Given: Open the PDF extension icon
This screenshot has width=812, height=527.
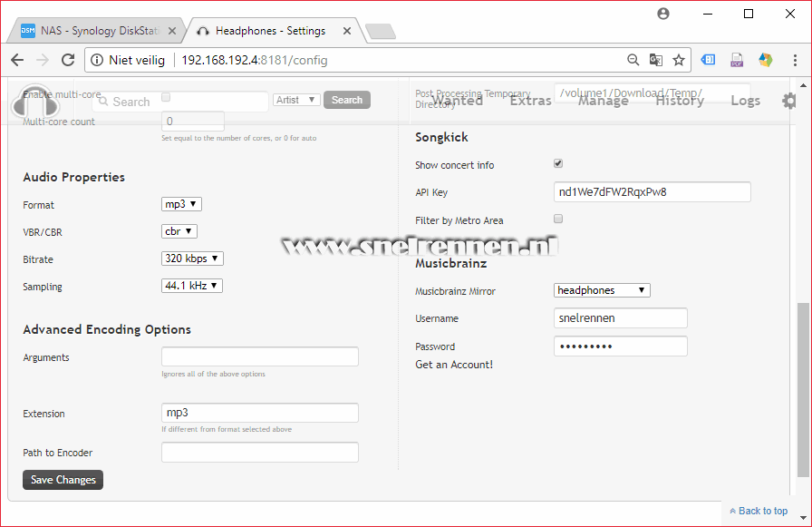Looking at the screenshot, I should click(x=737, y=60).
